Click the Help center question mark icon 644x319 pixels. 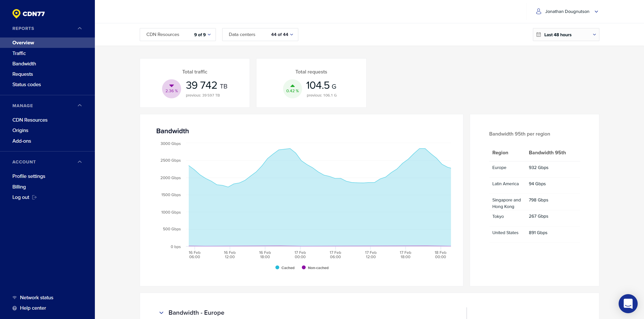tap(15, 308)
